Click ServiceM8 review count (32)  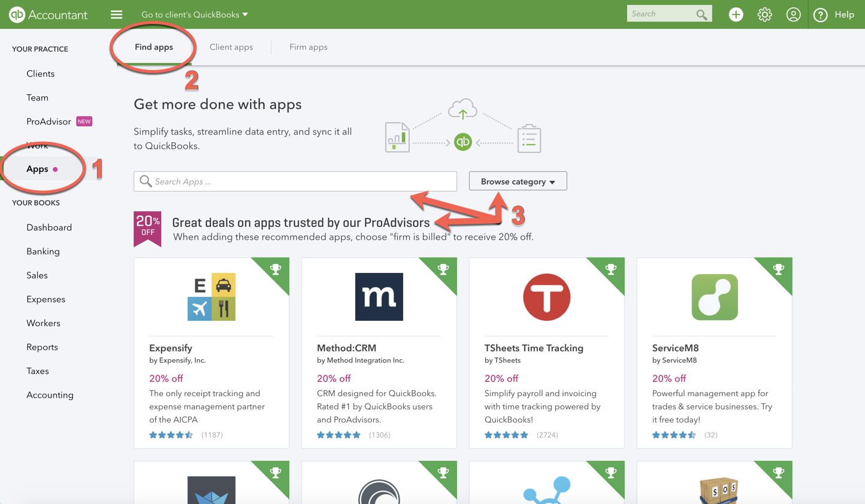[x=710, y=435]
